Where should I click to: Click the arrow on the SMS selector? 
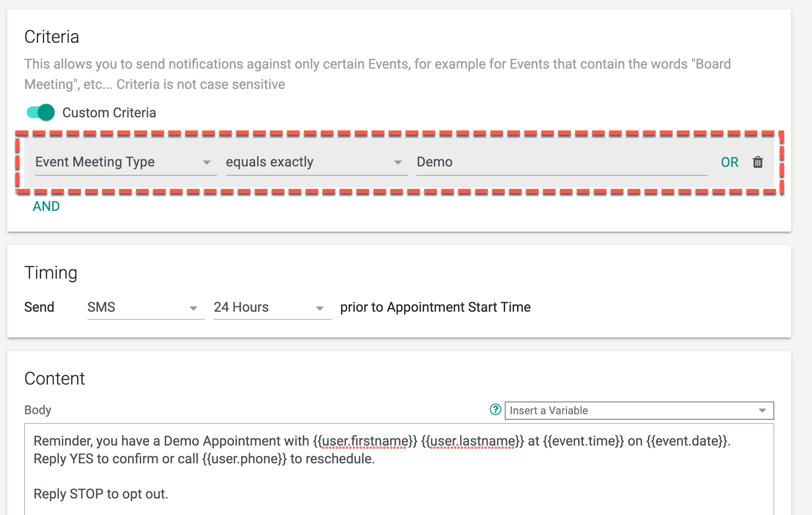(x=195, y=308)
